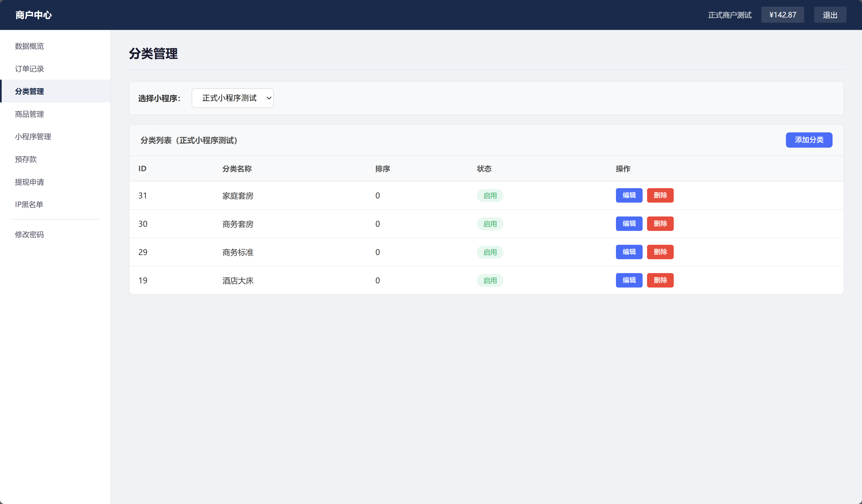Edit the 商务套房 category

pos(629,224)
